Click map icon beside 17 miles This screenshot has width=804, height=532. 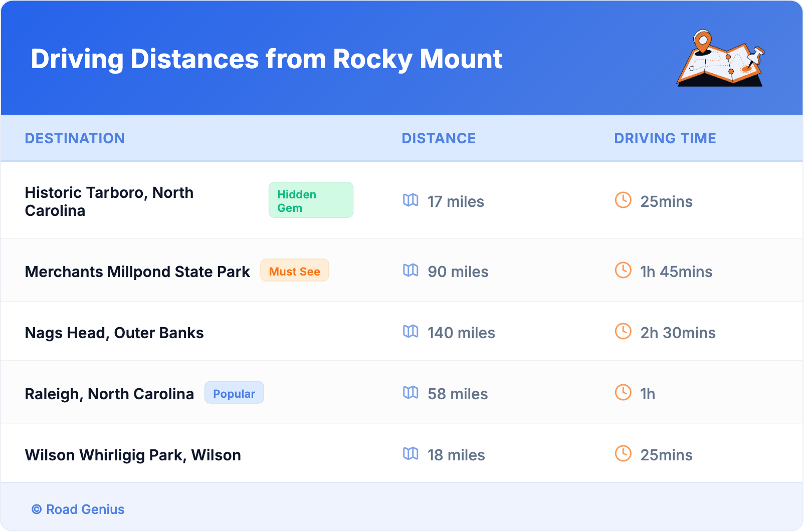411,200
